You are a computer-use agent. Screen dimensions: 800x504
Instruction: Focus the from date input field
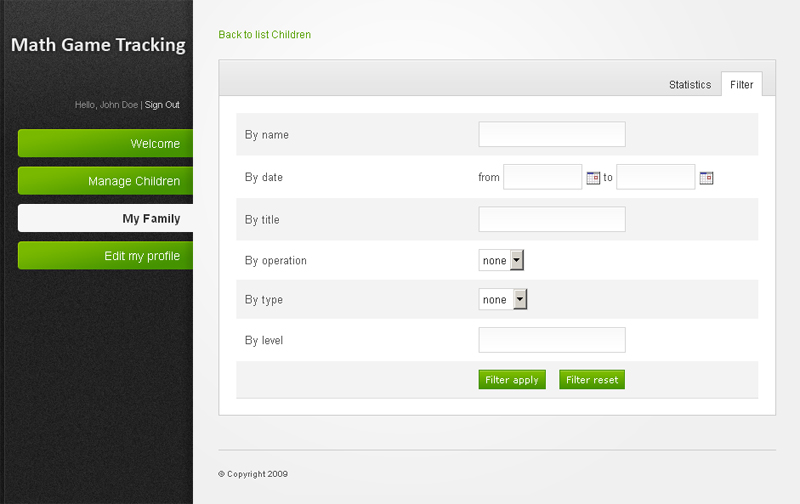point(542,177)
